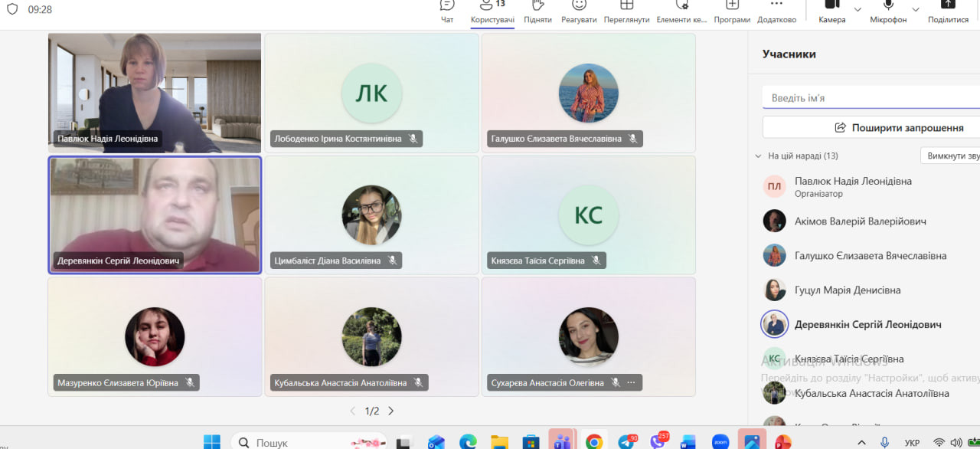
Task: Expand the microphone options dropdown arrow
Action: click(x=916, y=9)
